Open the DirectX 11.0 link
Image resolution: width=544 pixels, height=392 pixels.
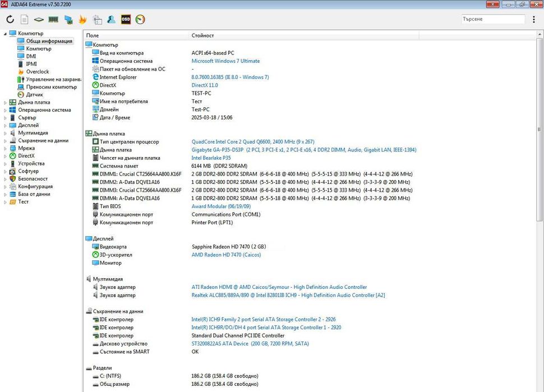click(205, 85)
